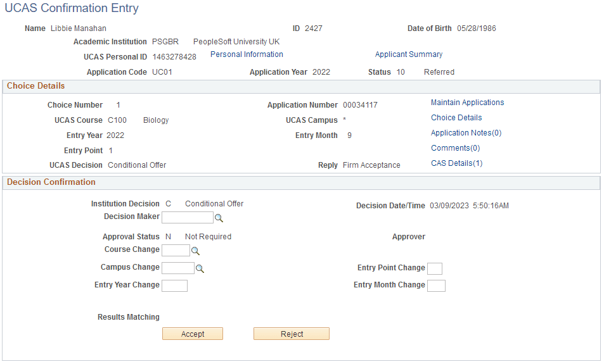Image resolution: width=604 pixels, height=364 pixels.
Task: Click the Course Change lookup icon
Action: point(195,251)
